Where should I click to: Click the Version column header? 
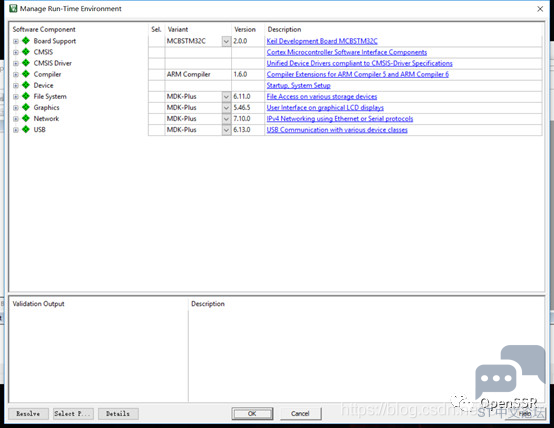pyautogui.click(x=245, y=29)
